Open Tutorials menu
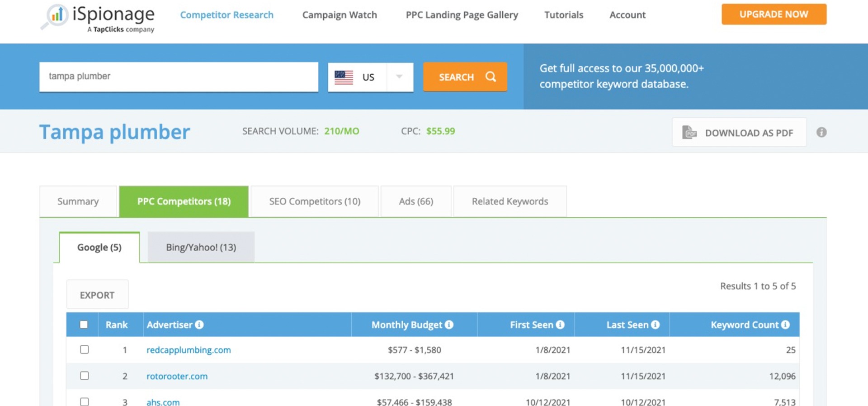 (564, 15)
